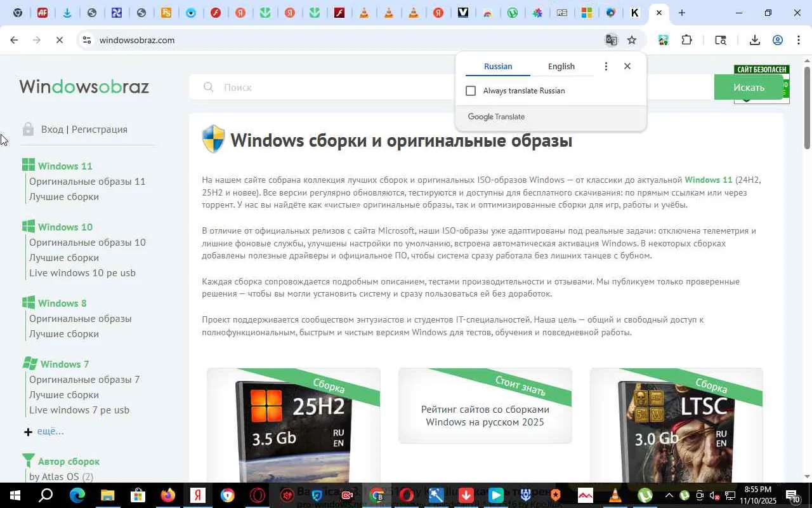
Task: Show hidden system tray icons
Action: [669, 495]
